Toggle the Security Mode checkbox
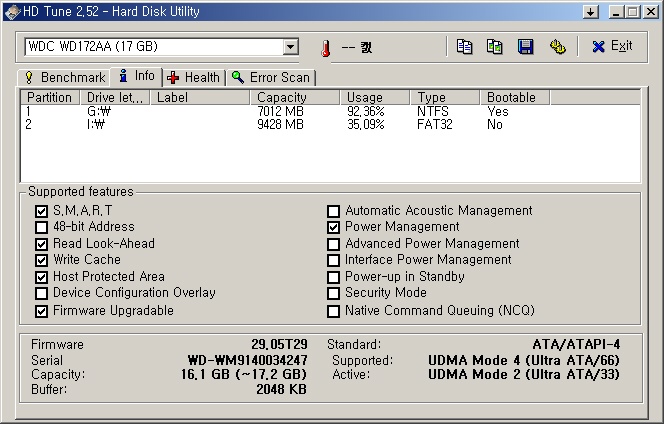The image size is (664, 424). (x=333, y=293)
